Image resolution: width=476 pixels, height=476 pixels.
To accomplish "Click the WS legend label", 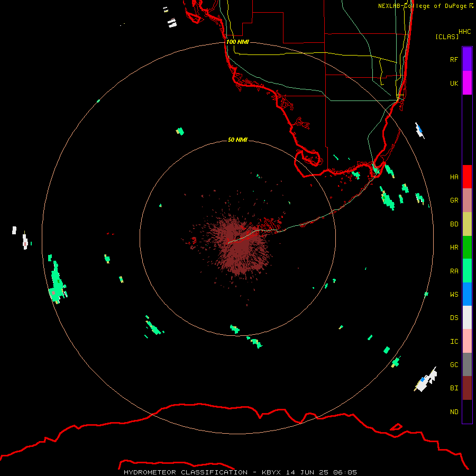I will [x=454, y=295].
